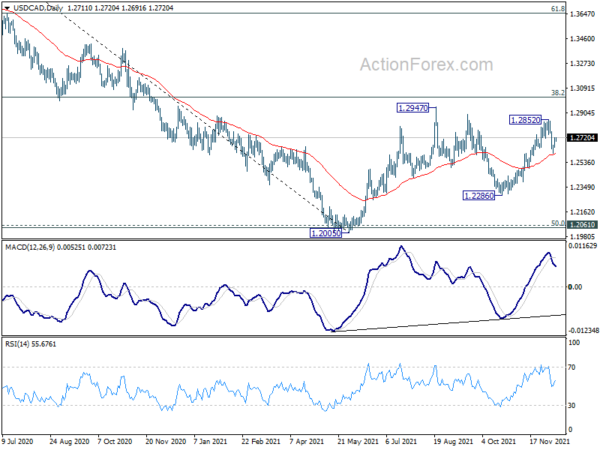Viewport: 600px width, 450px height.
Task: Click the 38.2 Fibonacci level label
Action: coord(558,93)
